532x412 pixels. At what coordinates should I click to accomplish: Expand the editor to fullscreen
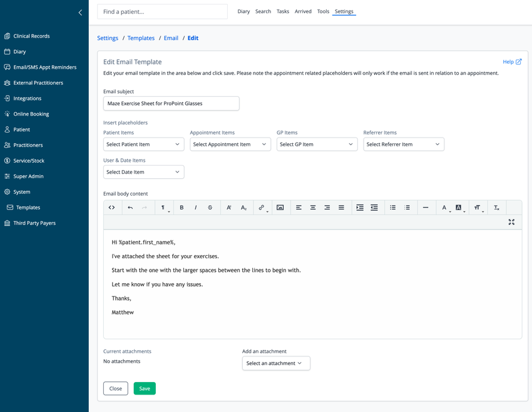click(x=511, y=222)
